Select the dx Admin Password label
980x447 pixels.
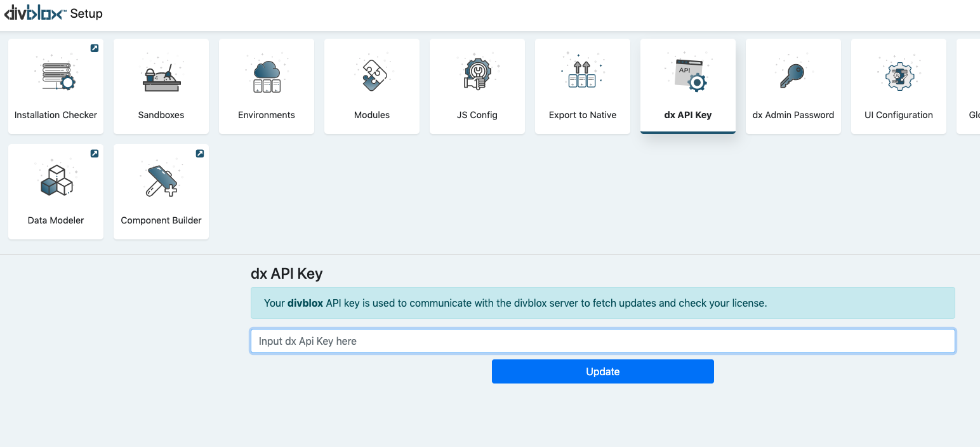[793, 115]
